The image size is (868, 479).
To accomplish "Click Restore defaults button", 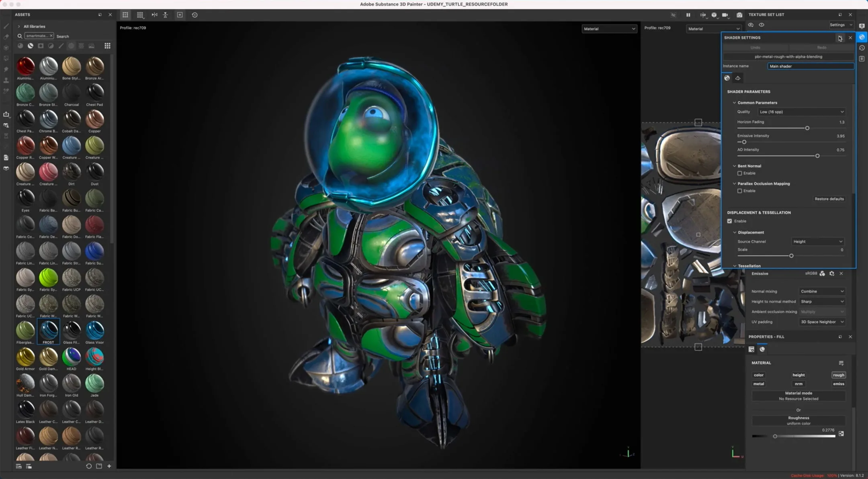I will tap(829, 199).
